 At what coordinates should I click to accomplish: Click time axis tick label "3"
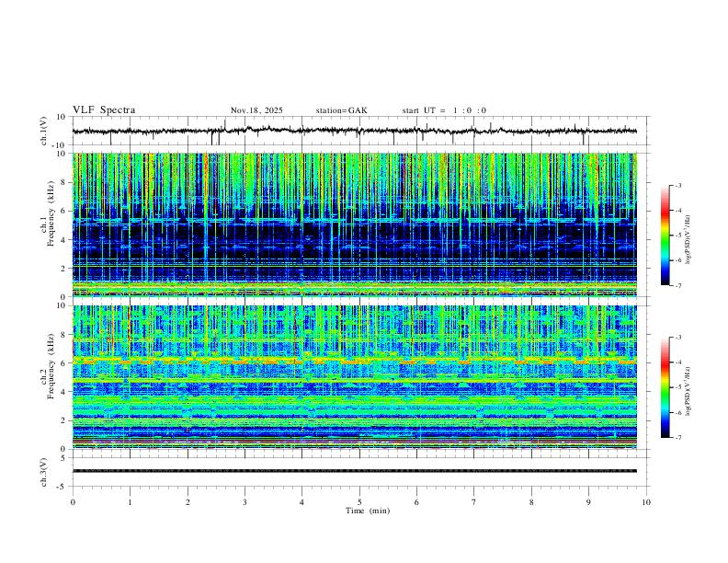245,502
